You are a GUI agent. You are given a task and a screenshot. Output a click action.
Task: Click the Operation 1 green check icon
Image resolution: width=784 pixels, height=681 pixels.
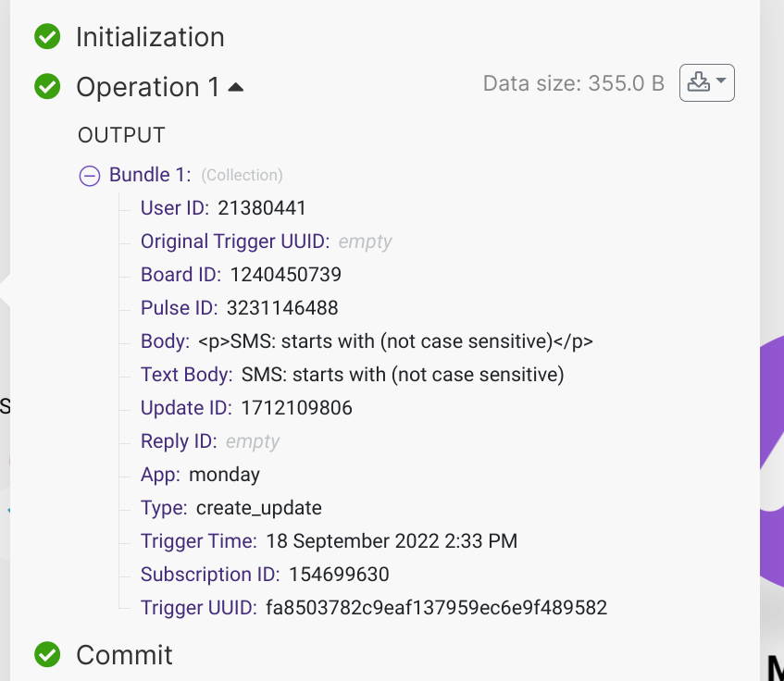(x=47, y=86)
